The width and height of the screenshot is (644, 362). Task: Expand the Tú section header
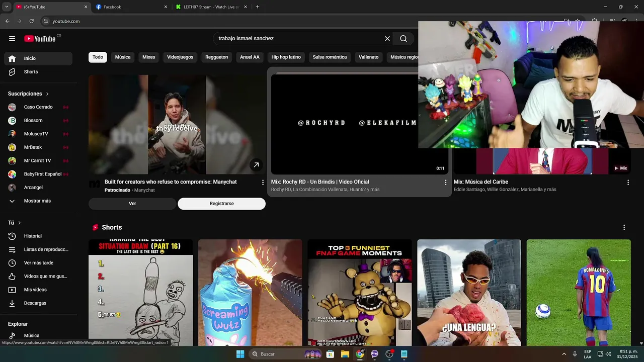[15, 223]
